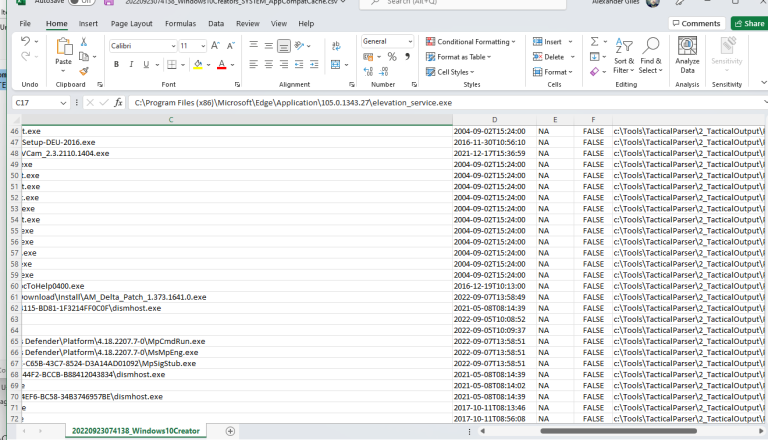Apply Percent style
The image size is (768, 440).
pos(392,57)
